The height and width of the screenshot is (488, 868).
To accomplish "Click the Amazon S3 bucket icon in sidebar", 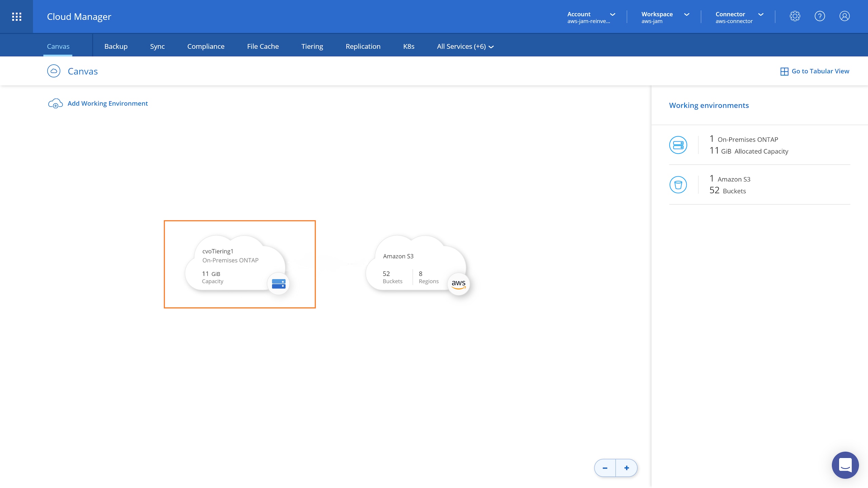I will [x=678, y=185].
